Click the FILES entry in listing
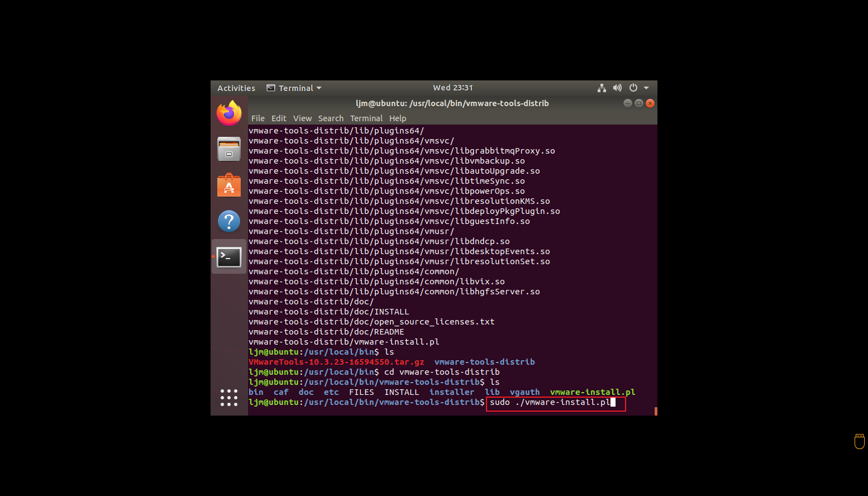Screen dimensions: 868x496 (x=361, y=392)
